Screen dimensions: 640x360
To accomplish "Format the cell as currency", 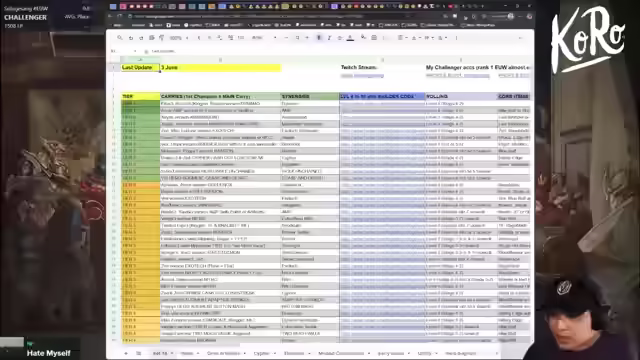I will [199, 38].
